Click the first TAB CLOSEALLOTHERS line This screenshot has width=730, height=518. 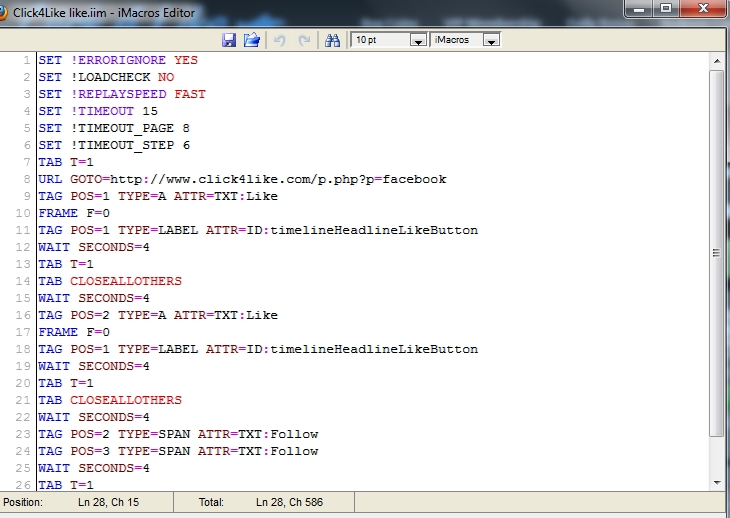(x=110, y=281)
